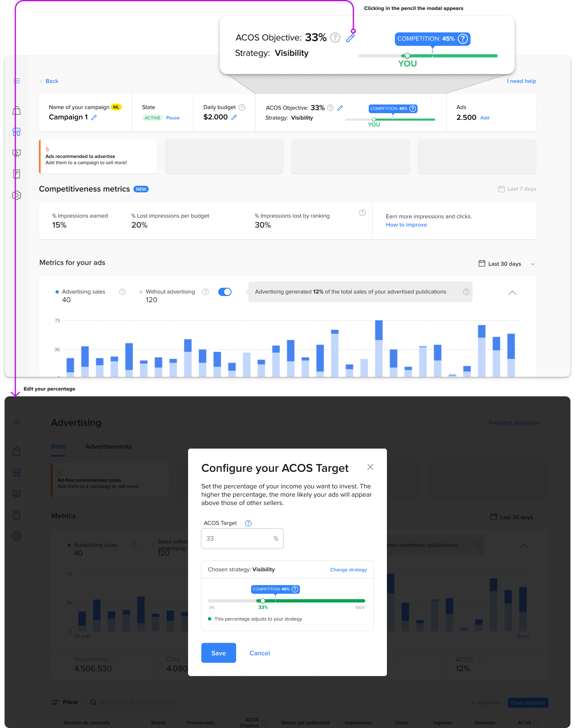This screenshot has height=728, width=575.
Task: Click shopping bag icon in top sidebar
Action: (x=17, y=111)
